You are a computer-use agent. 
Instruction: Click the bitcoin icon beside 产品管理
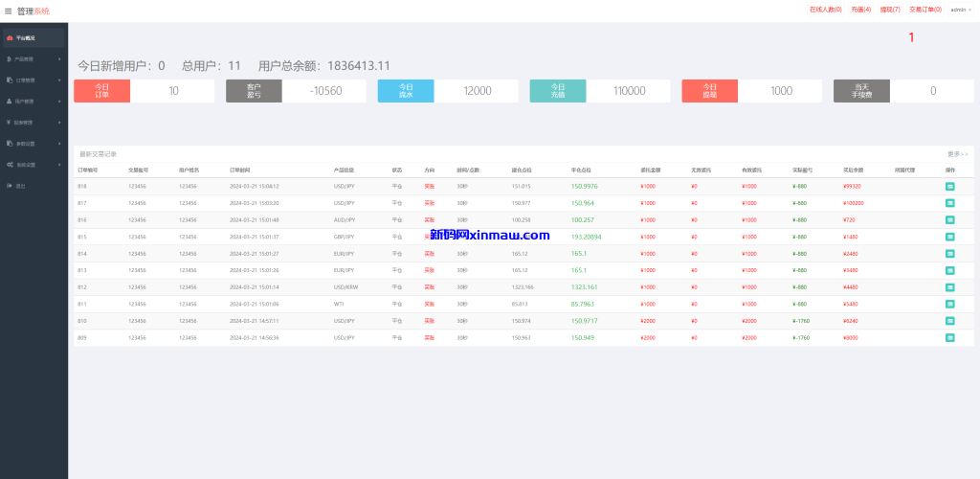click(9, 59)
